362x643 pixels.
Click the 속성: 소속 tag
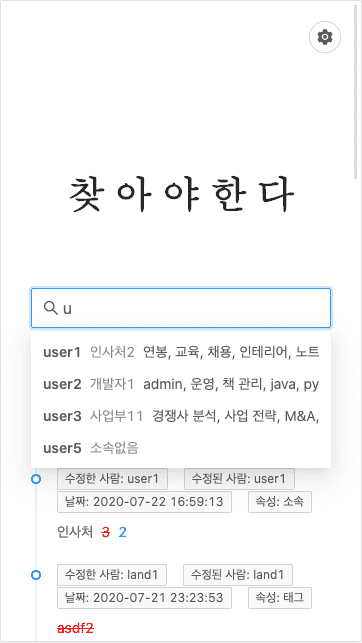280,502
